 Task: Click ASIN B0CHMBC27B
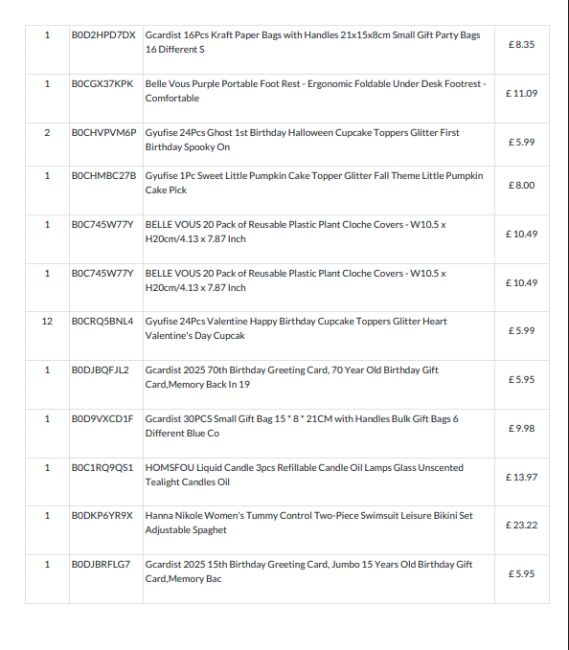pyautogui.click(x=104, y=176)
